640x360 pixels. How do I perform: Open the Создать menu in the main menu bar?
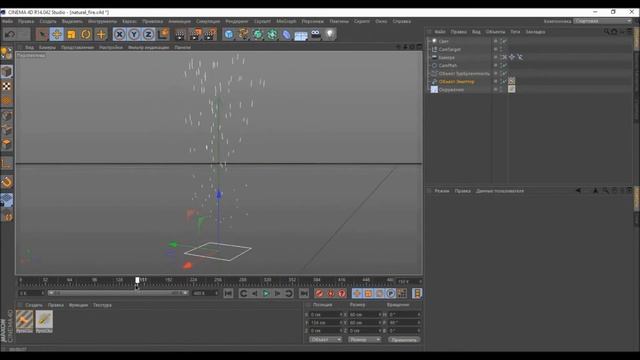pos(48,21)
